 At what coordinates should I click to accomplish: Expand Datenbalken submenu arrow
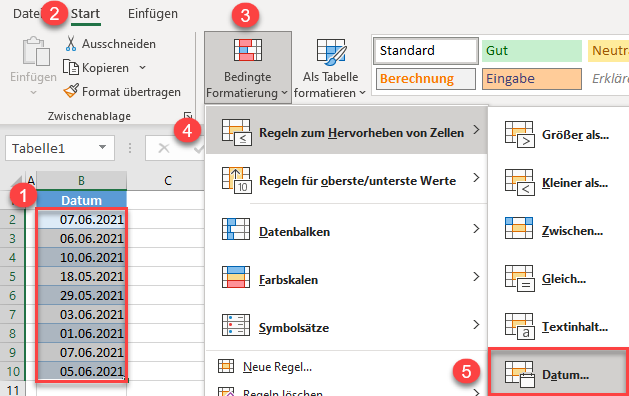(x=476, y=229)
